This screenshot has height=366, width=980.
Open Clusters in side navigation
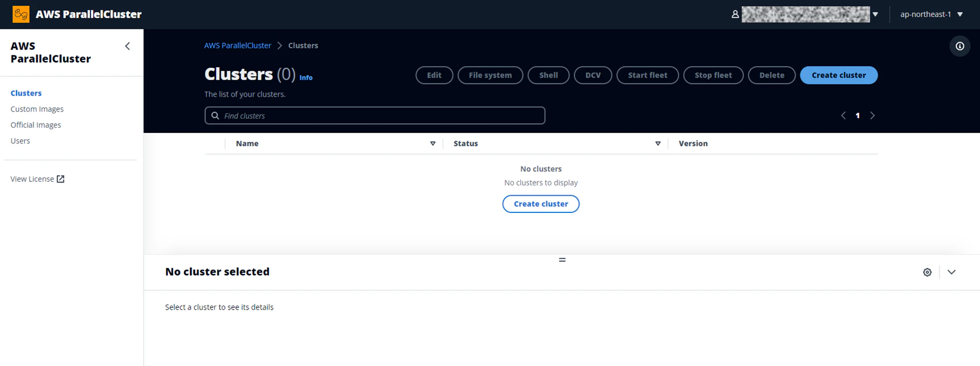pos(26,93)
